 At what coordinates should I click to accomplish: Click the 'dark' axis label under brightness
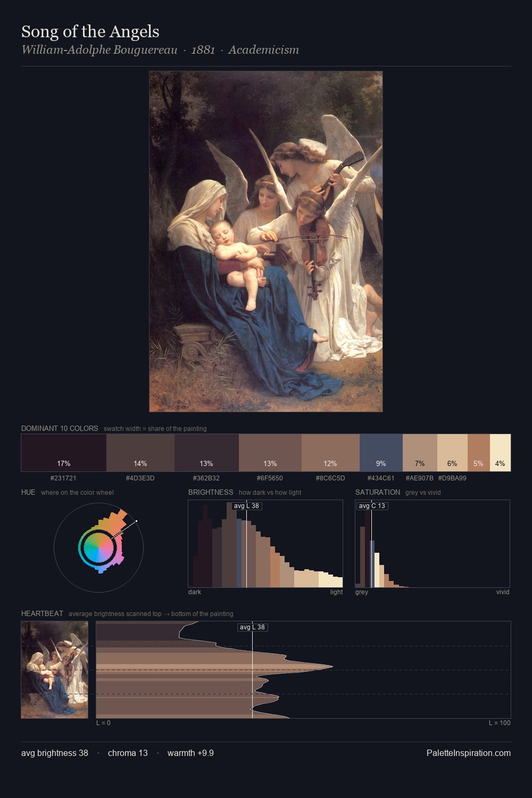click(x=195, y=592)
